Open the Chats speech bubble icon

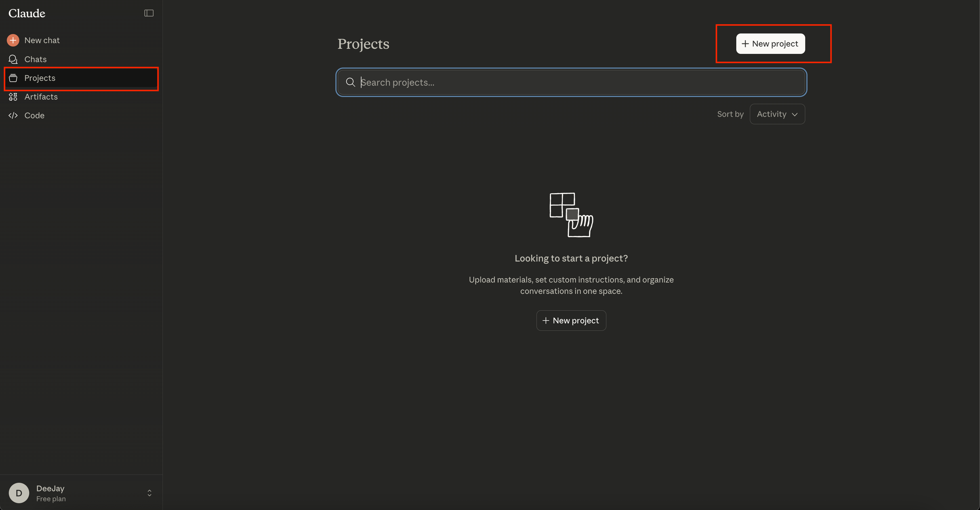13,59
